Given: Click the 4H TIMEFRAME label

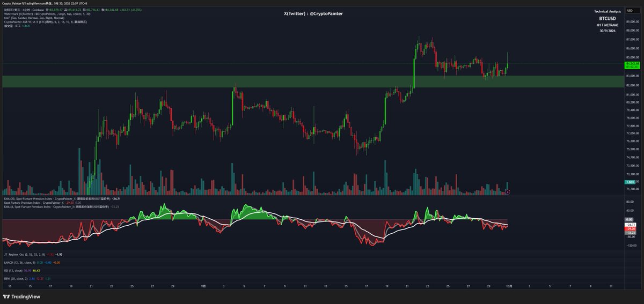Looking at the screenshot, I should pyautogui.click(x=608, y=25).
